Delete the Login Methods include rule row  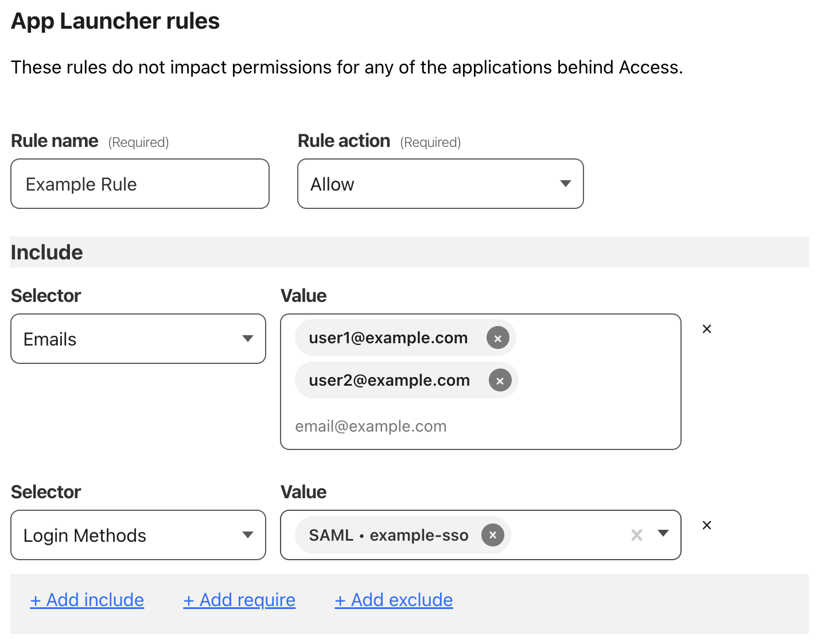pyautogui.click(x=706, y=525)
